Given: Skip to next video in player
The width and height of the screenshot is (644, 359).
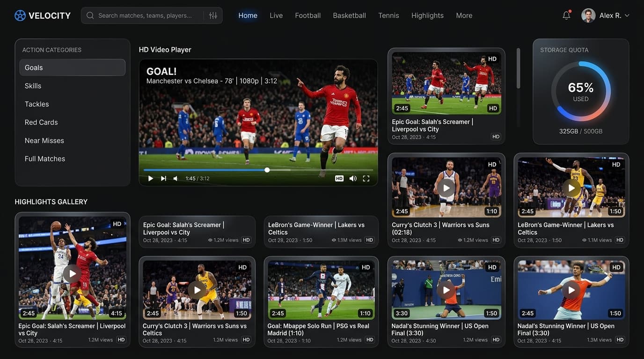Looking at the screenshot, I should pos(163,179).
